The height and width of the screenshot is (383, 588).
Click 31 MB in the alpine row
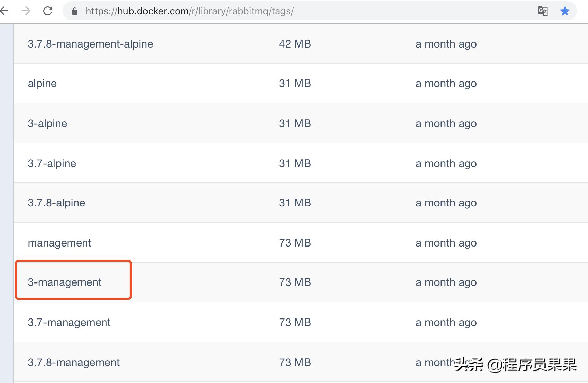(295, 83)
